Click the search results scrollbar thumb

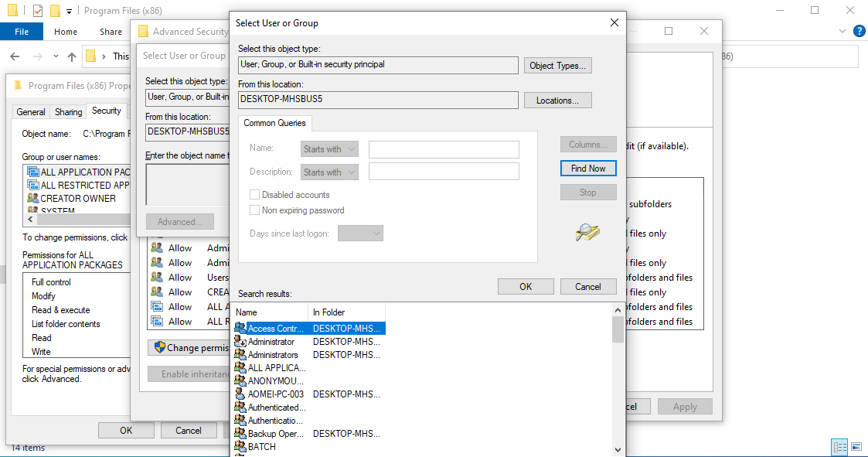pyautogui.click(x=618, y=329)
